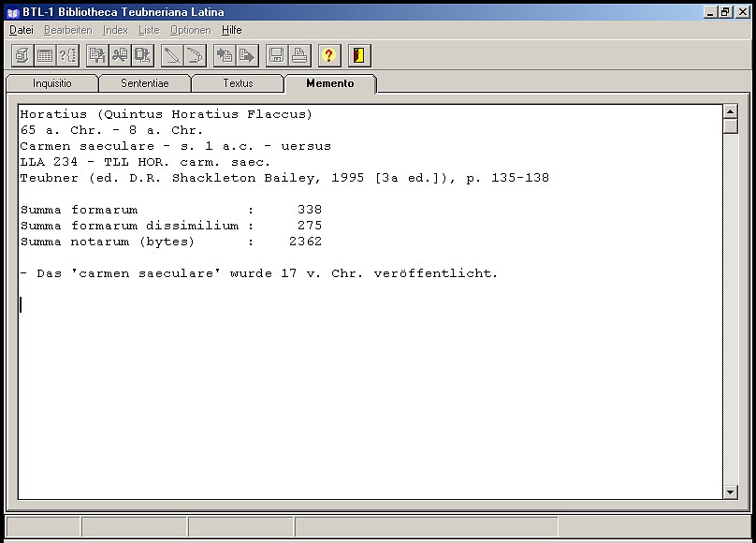Click the yellow question mark help icon

coord(329,55)
